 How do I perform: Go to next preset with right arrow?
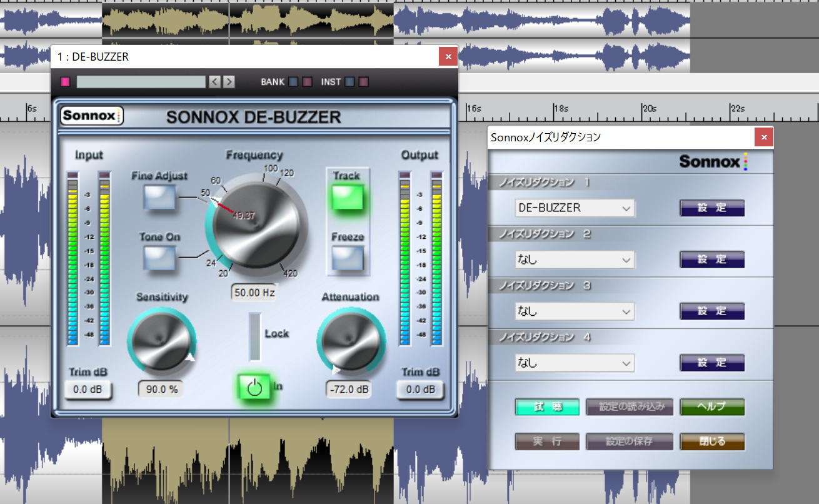point(229,82)
